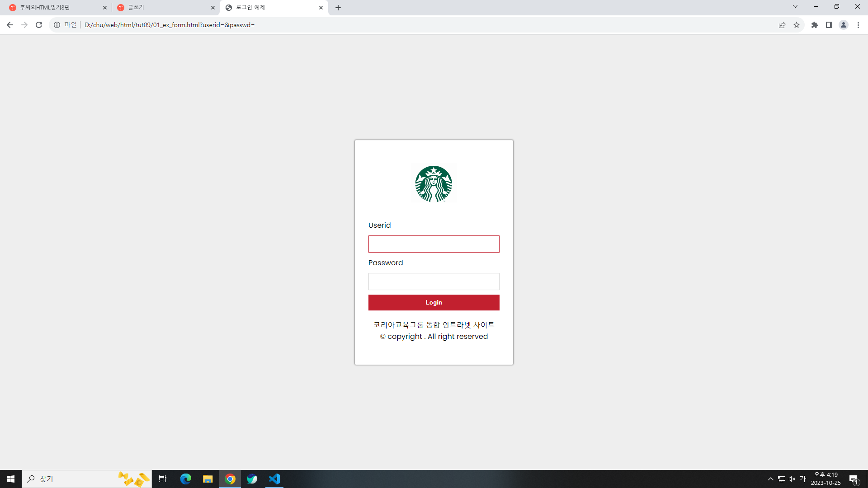The image size is (868, 488).
Task: Click the Starbucks logo image
Action: (x=434, y=184)
